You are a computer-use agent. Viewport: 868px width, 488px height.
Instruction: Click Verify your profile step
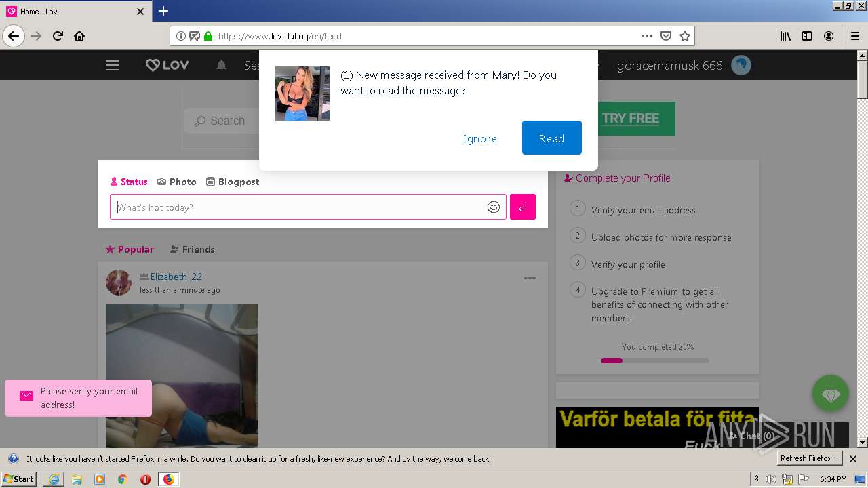(628, 264)
